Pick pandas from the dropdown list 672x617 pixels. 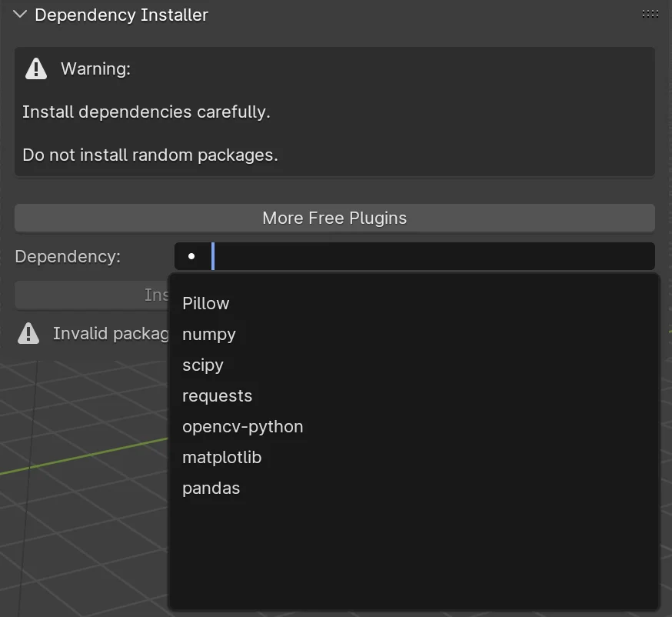(211, 488)
